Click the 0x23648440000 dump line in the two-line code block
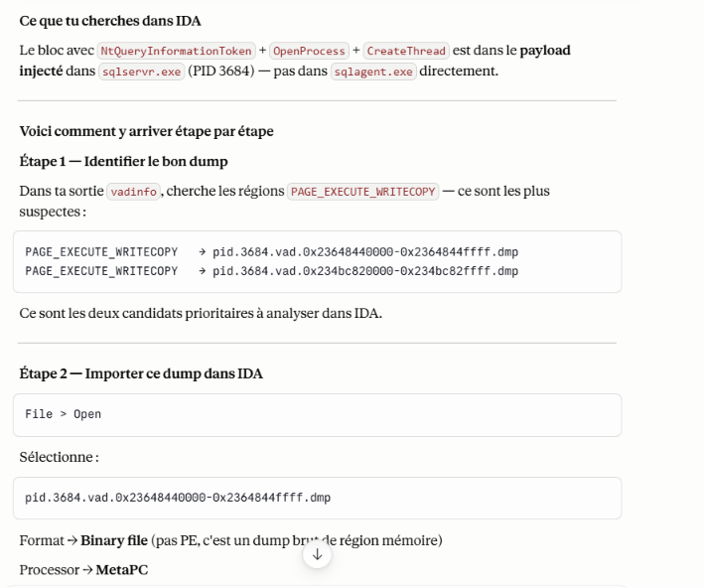 (x=272, y=252)
